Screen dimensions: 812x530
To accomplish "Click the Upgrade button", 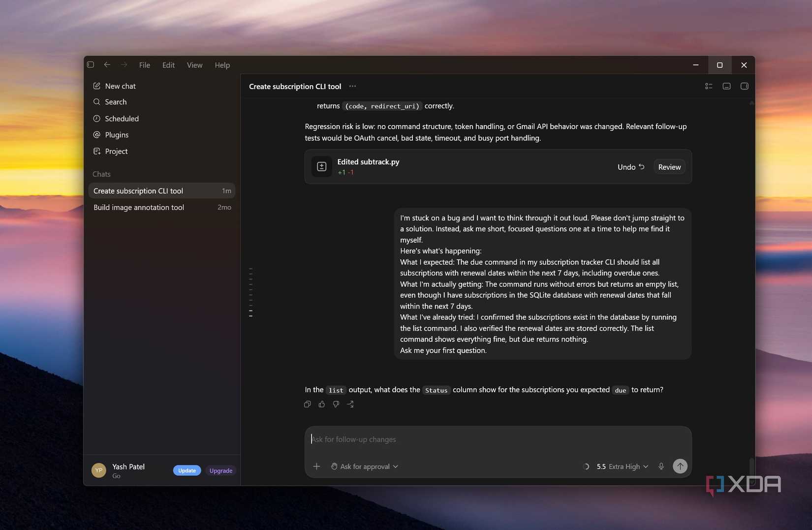I will coord(221,470).
